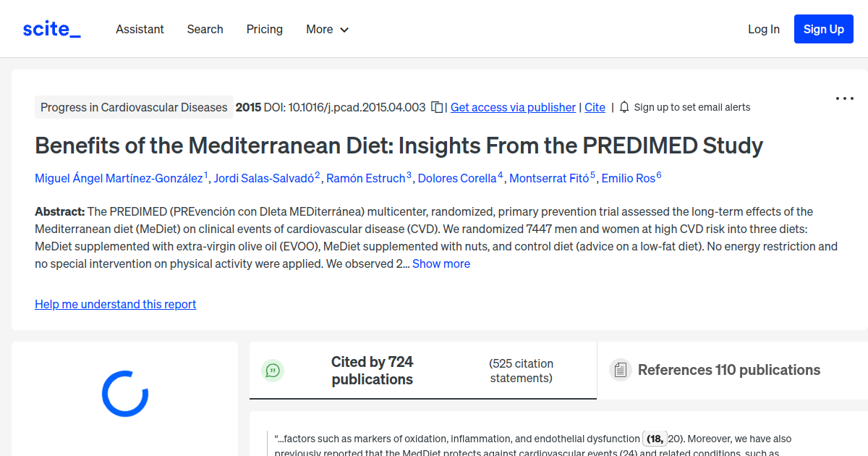
Task: Copy the DOI using the copy icon
Action: (436, 106)
